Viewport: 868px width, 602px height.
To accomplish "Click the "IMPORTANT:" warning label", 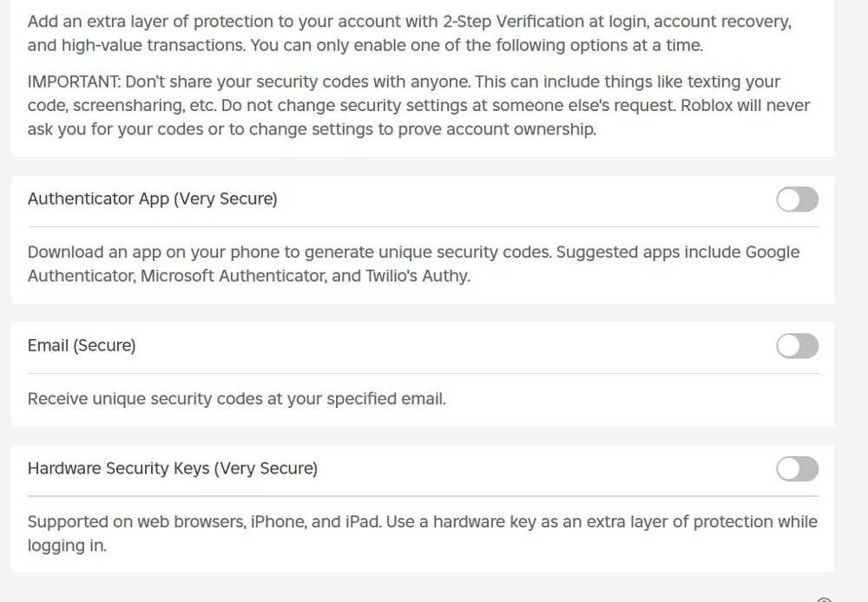I will click(x=74, y=82).
